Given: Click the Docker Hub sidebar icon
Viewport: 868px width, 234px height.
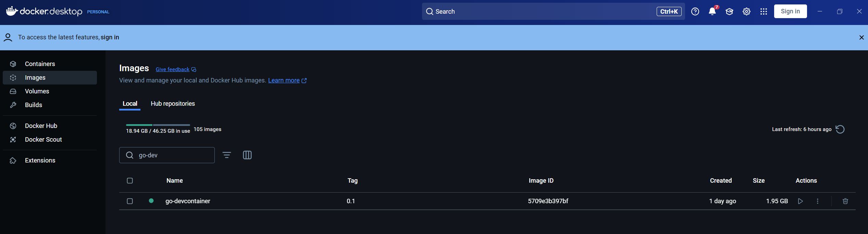Looking at the screenshot, I should (13, 126).
